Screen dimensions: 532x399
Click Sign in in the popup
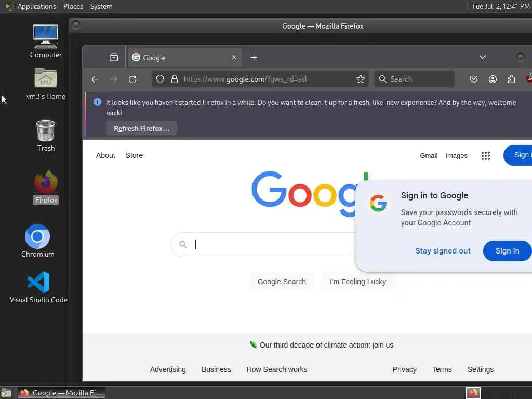[x=507, y=251]
